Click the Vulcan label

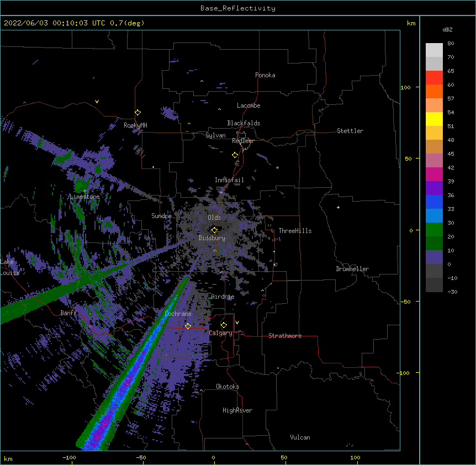(300, 437)
